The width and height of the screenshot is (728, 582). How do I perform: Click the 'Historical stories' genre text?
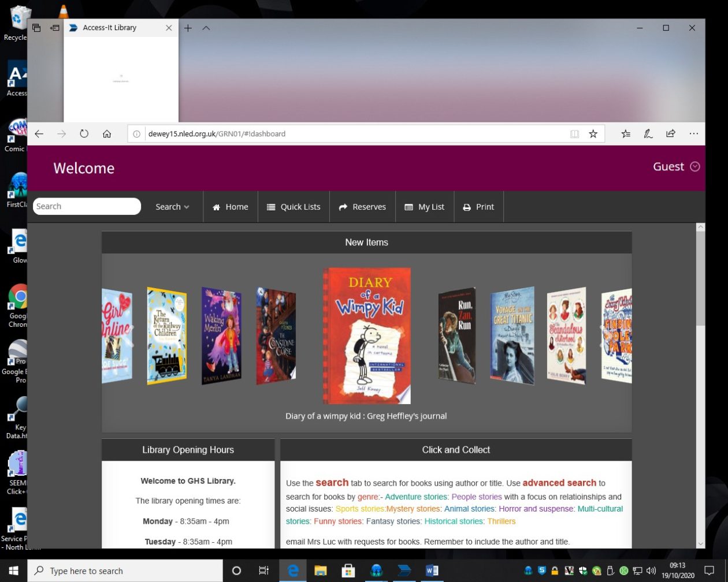coord(454,521)
